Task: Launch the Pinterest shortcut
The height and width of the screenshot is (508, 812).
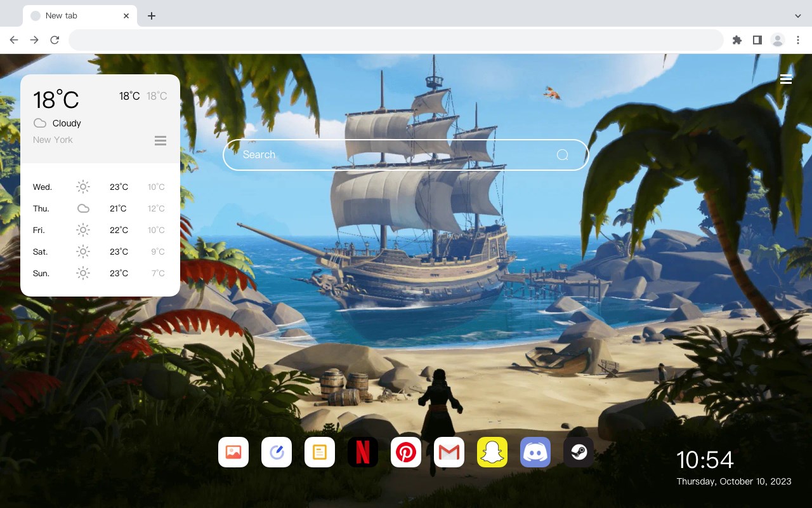Action: pyautogui.click(x=406, y=452)
